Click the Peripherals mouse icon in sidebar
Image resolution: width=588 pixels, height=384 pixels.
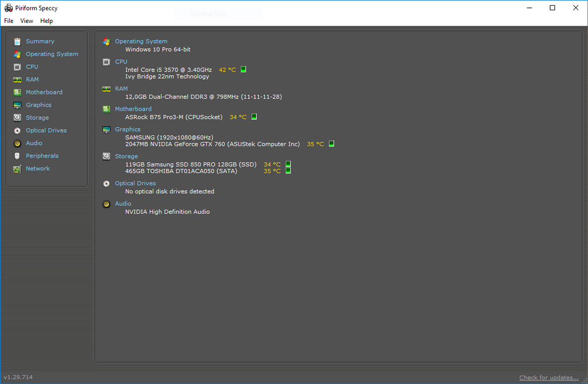click(x=17, y=156)
